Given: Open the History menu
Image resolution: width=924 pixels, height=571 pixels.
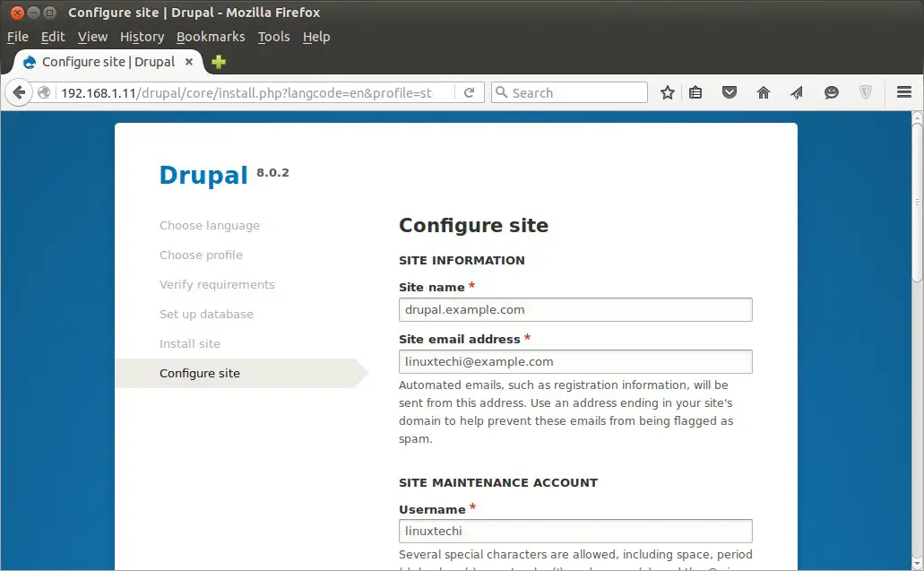Looking at the screenshot, I should pyautogui.click(x=142, y=37).
